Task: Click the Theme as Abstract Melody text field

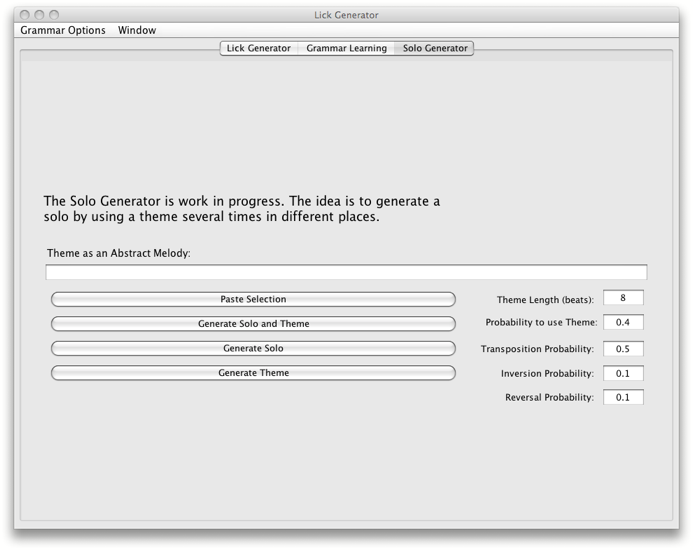Action: tap(346, 272)
